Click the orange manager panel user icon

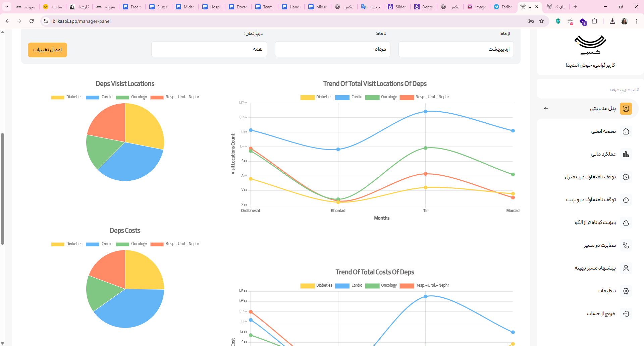coord(626,109)
